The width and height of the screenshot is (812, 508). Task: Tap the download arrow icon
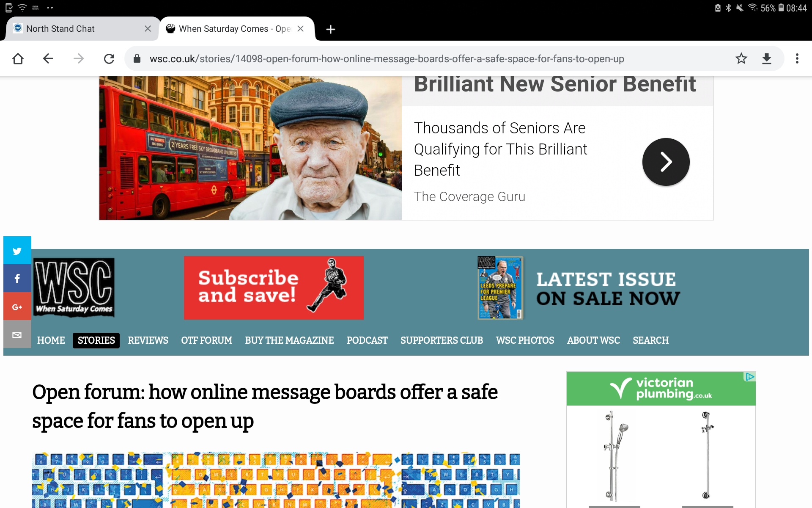click(x=766, y=58)
